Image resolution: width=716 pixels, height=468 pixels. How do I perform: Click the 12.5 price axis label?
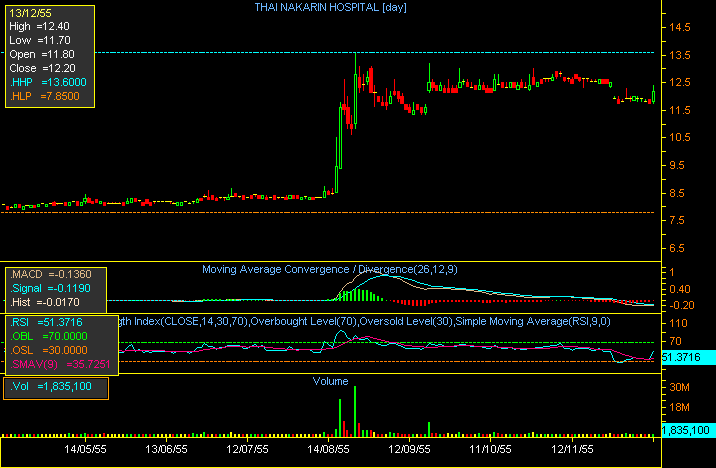pos(680,83)
